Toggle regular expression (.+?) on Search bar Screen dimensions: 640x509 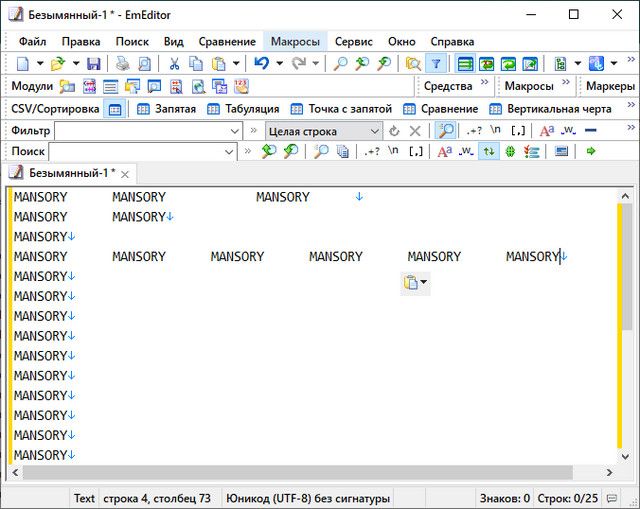(372, 151)
